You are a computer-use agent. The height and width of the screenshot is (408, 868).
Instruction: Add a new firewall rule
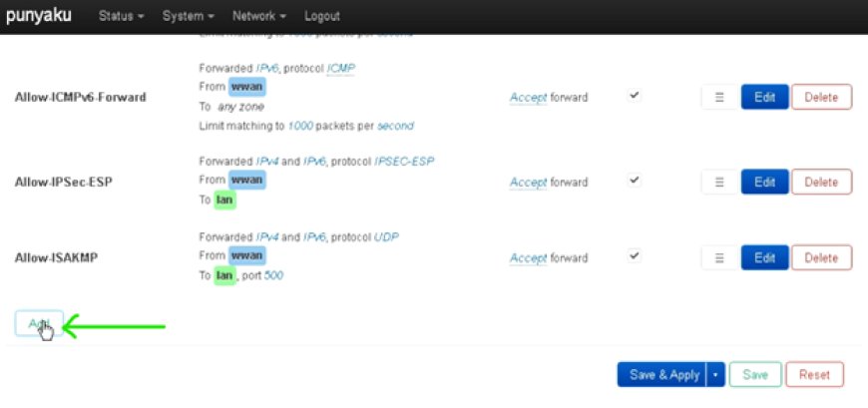click(39, 324)
